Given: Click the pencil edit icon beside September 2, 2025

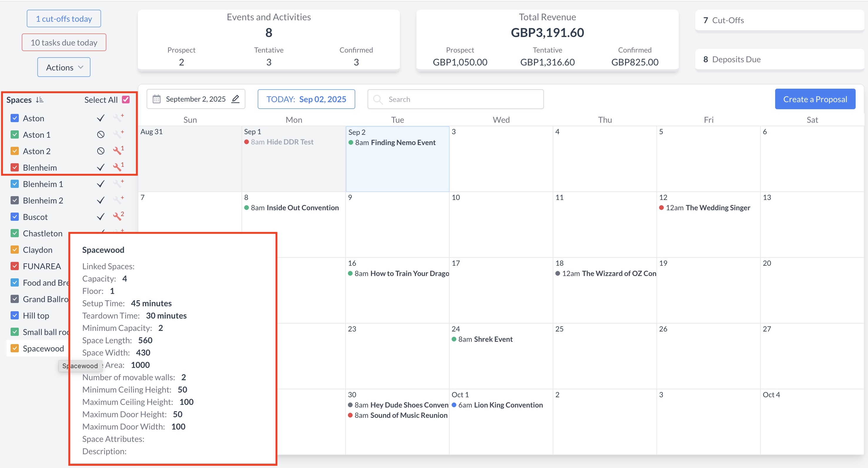Looking at the screenshot, I should pos(235,99).
